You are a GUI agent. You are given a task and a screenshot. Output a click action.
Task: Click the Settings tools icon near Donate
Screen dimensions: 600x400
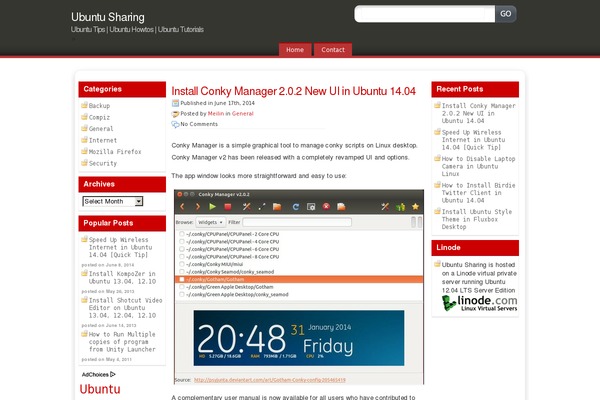(x=385, y=207)
